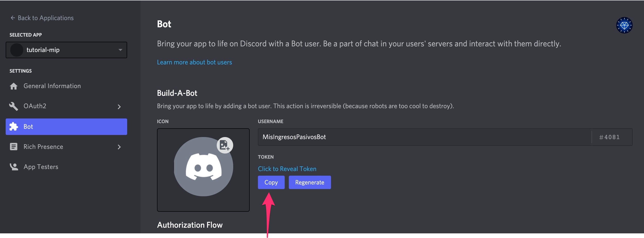The image size is (644, 238).
Task: Edit the MisIngresosPasivosBot username field
Action: (x=425, y=137)
